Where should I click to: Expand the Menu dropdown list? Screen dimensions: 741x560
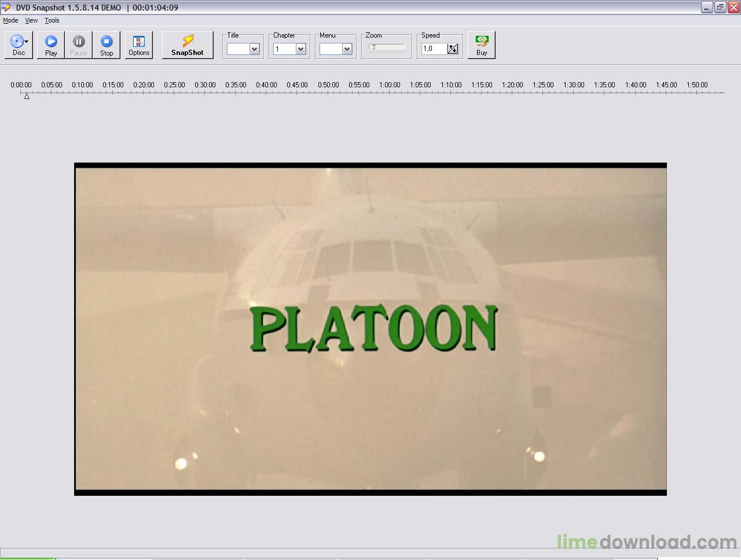coord(347,49)
